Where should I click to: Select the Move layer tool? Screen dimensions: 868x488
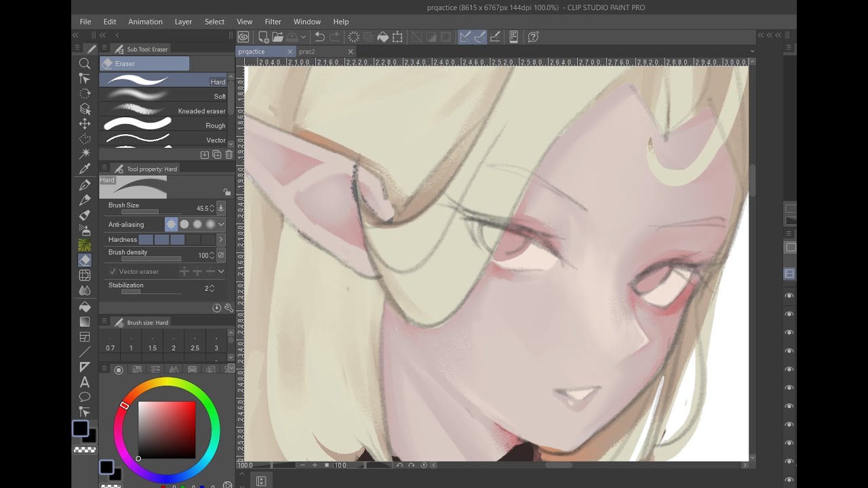(x=85, y=123)
